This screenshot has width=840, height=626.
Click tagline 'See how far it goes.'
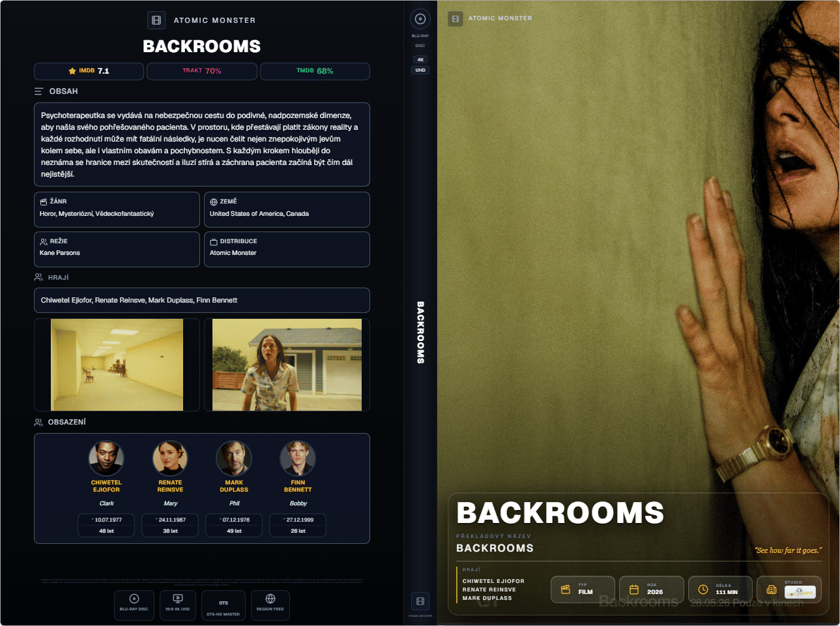(789, 550)
